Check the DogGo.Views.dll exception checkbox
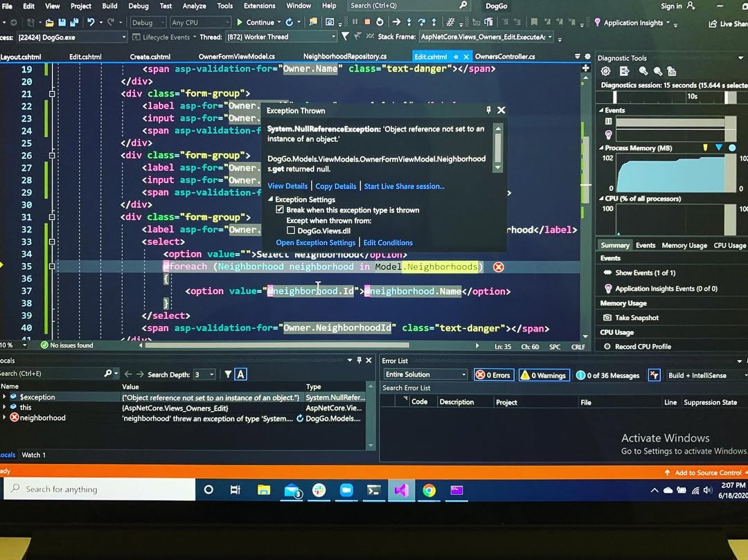Screen dimensions: 748x560 pos(291,231)
